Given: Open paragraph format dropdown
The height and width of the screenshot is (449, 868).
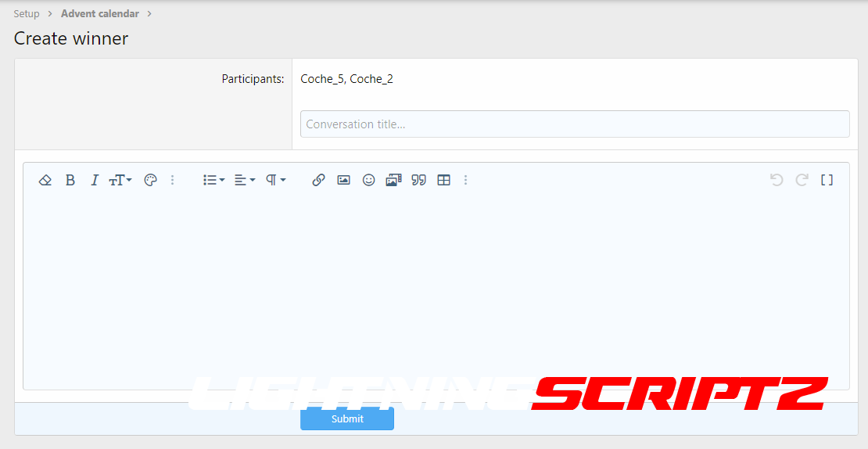Looking at the screenshot, I should click(x=275, y=180).
